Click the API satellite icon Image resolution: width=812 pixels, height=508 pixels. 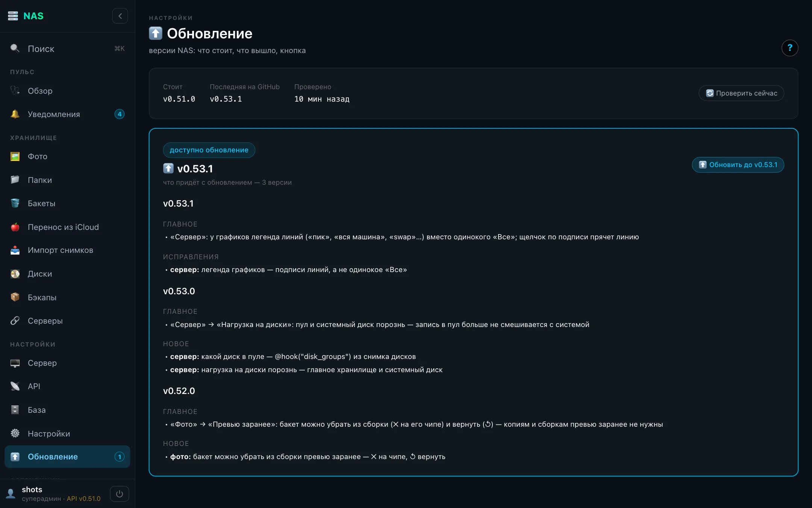click(15, 386)
